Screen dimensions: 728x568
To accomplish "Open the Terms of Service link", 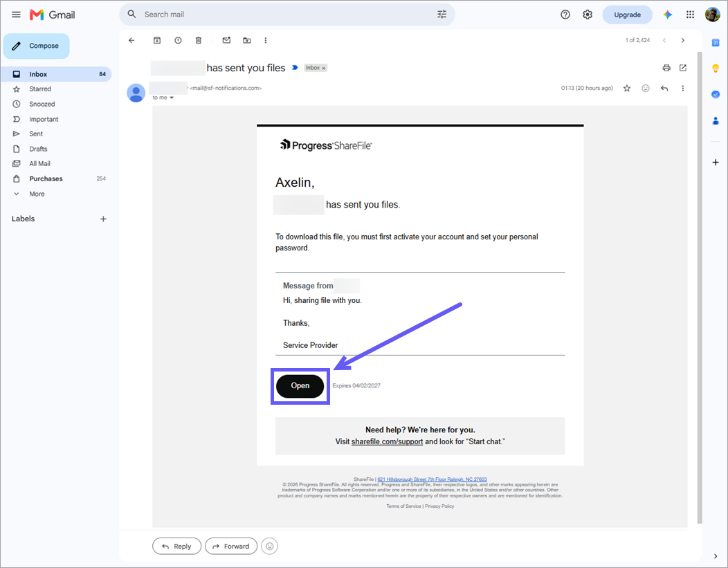I will 403,506.
